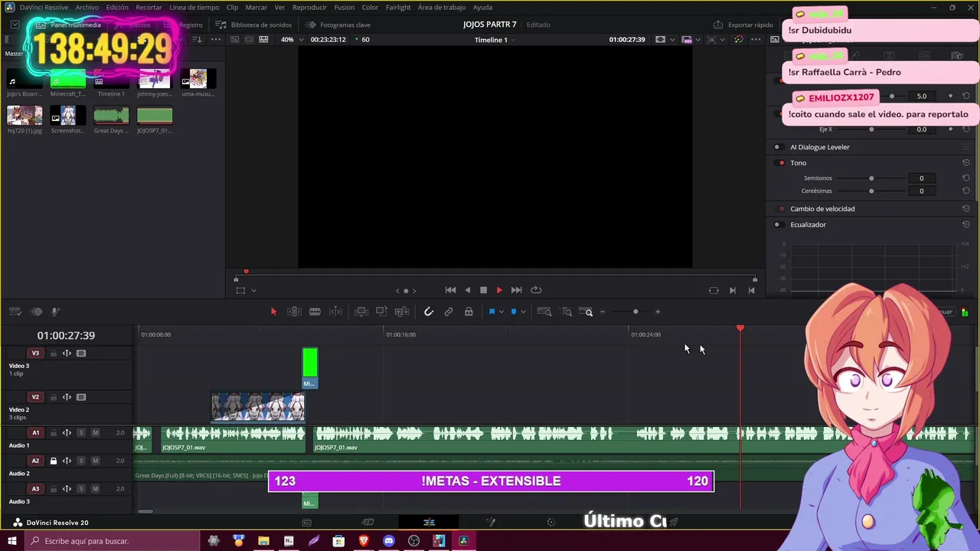Open flag color dropdown arrow
Image resolution: width=980 pixels, height=551 pixels.
tap(501, 312)
